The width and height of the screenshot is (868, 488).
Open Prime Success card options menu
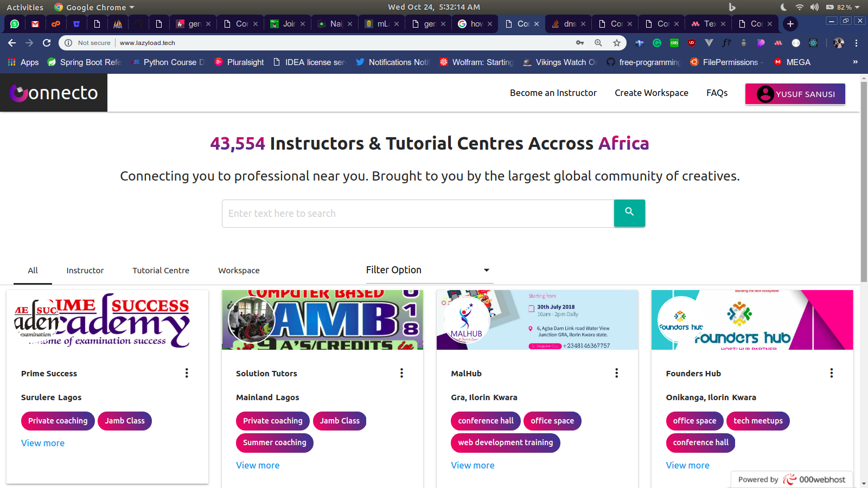click(187, 373)
